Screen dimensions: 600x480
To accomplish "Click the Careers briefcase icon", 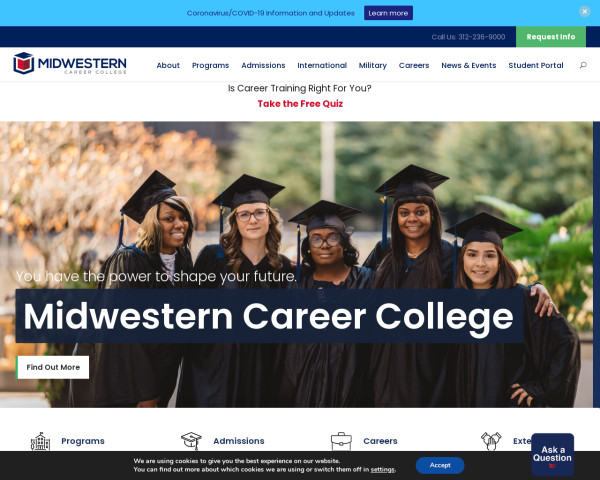I will (341, 441).
